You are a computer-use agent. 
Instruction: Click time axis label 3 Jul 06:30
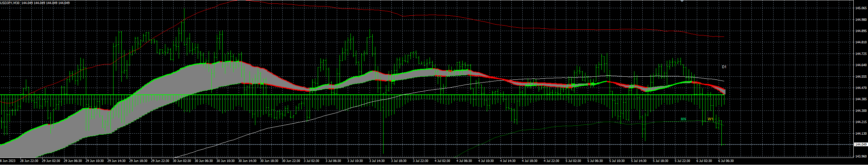[x=333, y=161]
